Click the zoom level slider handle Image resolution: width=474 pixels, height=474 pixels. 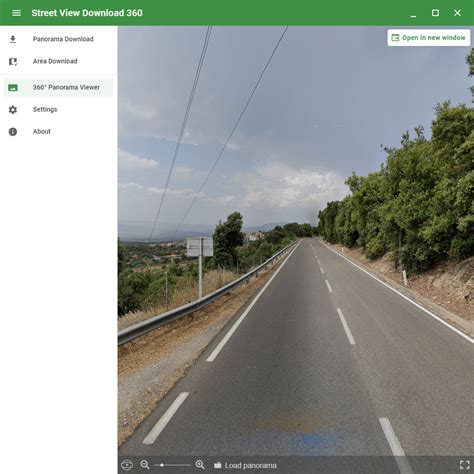click(x=162, y=465)
